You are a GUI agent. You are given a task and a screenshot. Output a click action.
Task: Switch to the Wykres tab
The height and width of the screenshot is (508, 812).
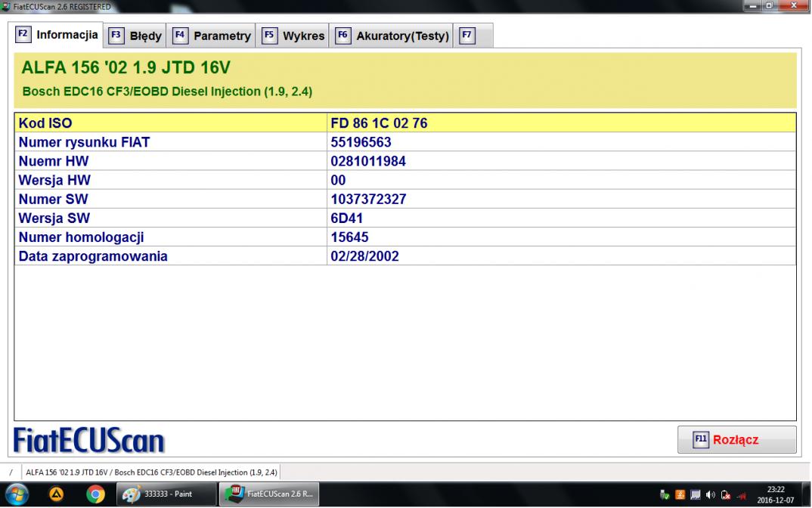pyautogui.click(x=293, y=36)
